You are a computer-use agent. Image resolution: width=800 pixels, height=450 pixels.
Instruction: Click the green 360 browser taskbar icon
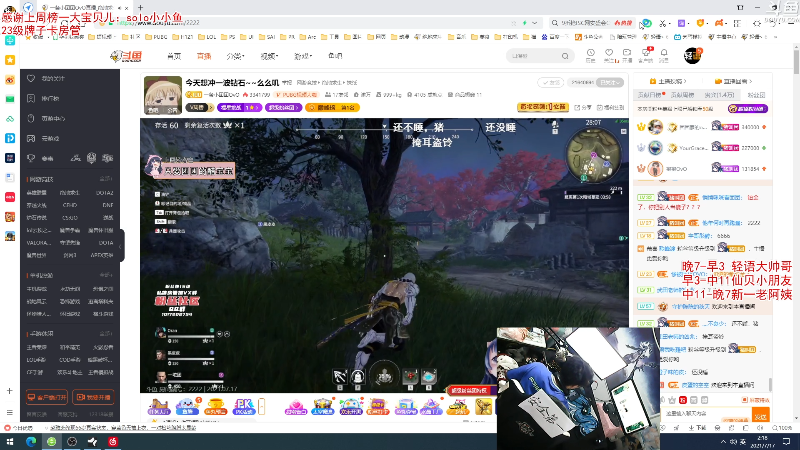pyautogui.click(x=52, y=441)
